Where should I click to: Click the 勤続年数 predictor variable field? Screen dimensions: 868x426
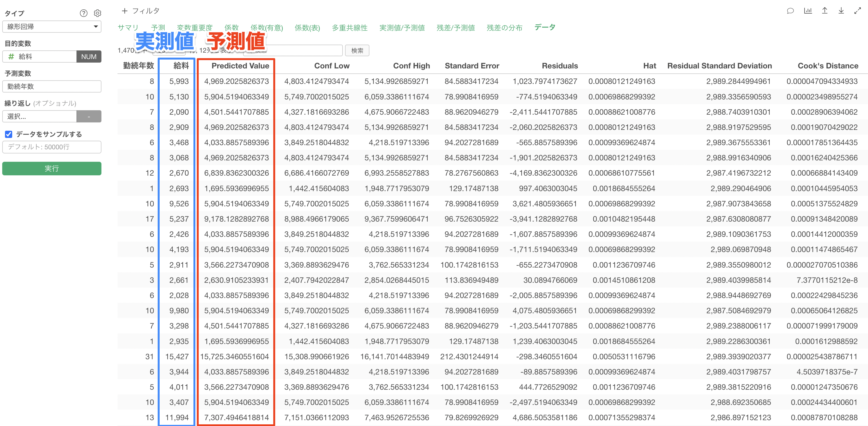click(x=52, y=86)
